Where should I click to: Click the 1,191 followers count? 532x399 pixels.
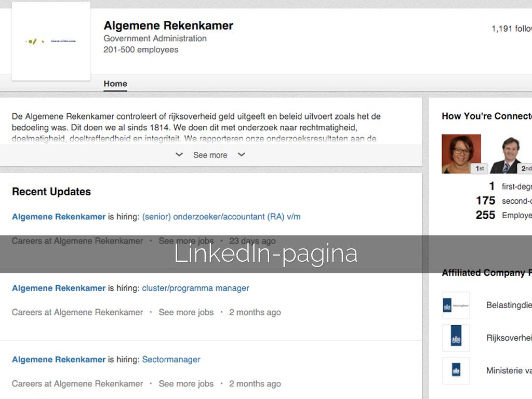click(511, 29)
